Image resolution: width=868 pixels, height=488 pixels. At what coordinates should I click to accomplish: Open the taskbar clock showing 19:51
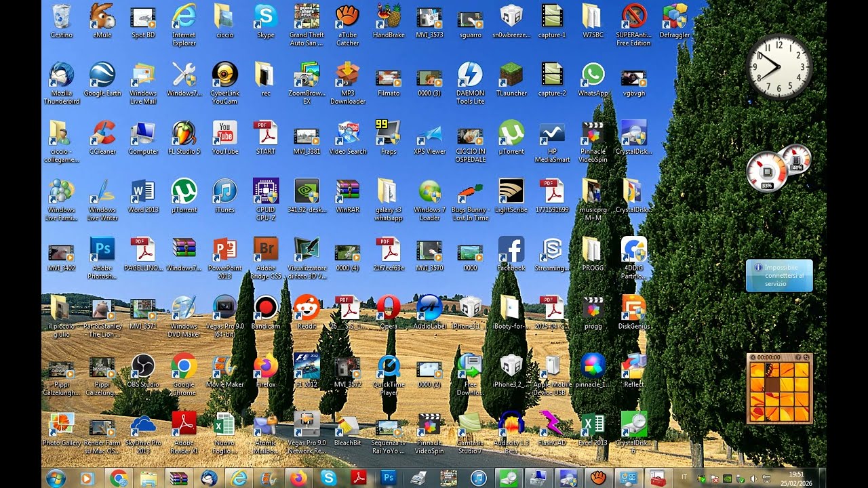[797, 478]
